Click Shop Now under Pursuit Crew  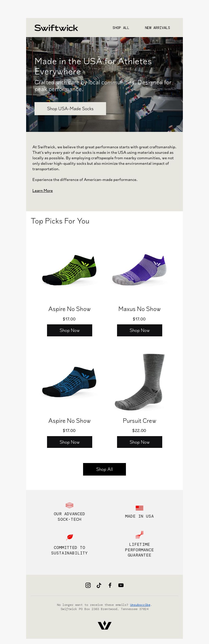tap(140, 442)
